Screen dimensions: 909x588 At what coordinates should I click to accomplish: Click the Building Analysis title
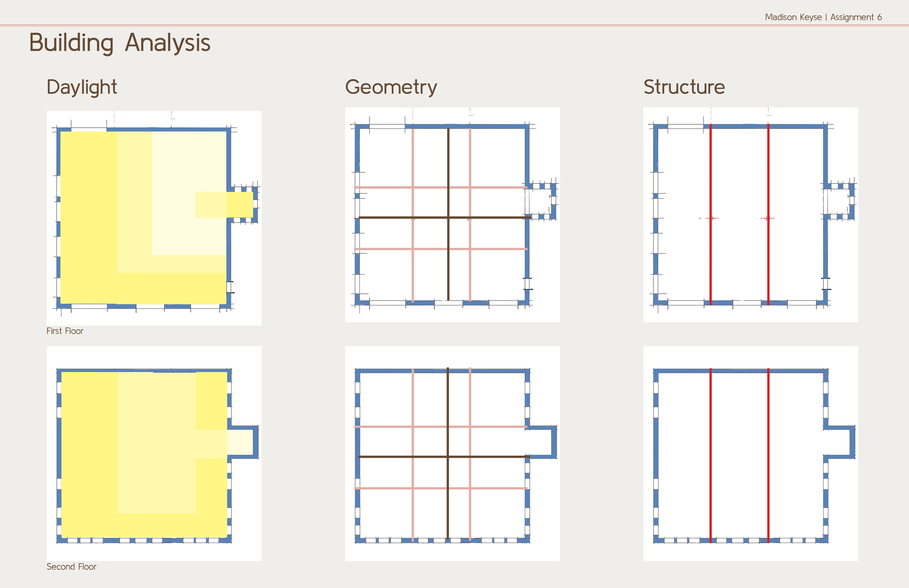coord(120,43)
